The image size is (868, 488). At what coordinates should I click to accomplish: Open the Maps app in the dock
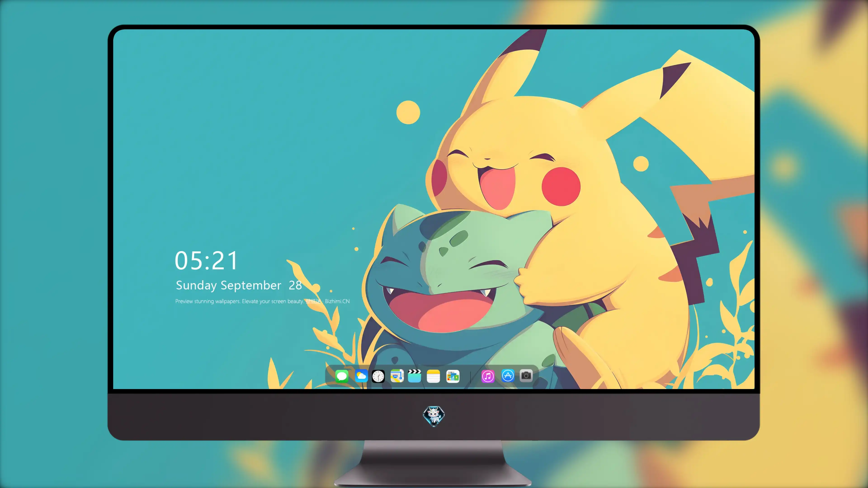pyautogui.click(x=397, y=376)
